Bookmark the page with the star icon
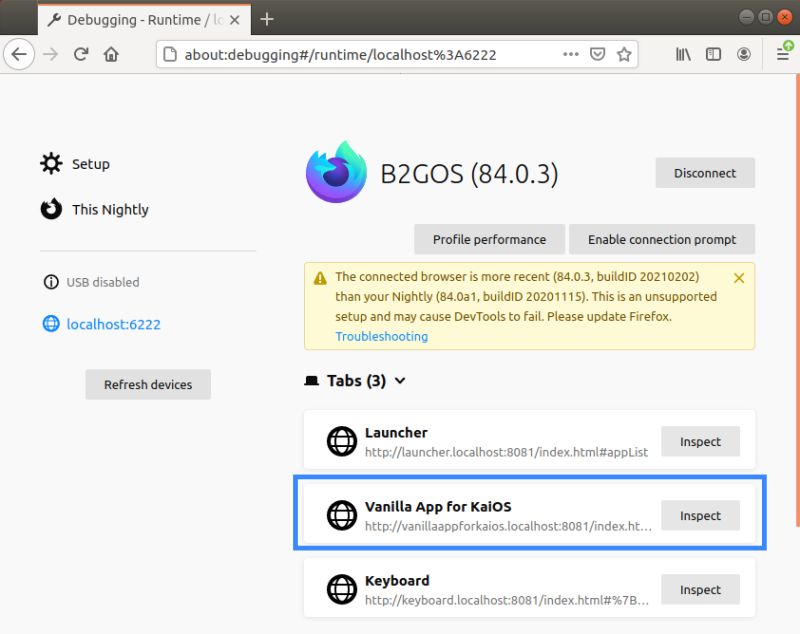 point(624,54)
